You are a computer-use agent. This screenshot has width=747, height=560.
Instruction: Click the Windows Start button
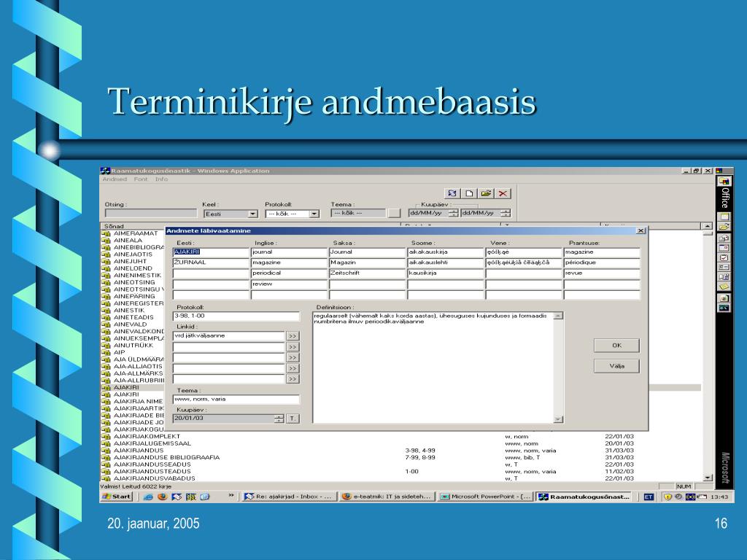[x=117, y=497]
